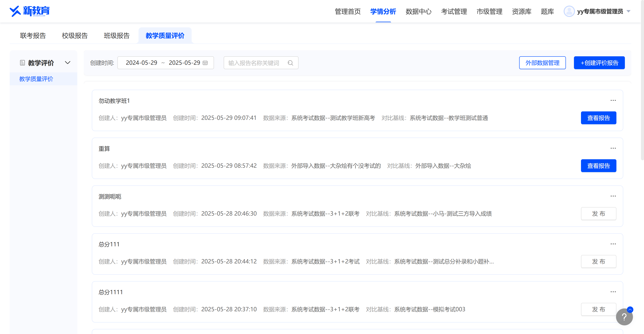Click the 新教育 logo
The height and width of the screenshot is (334, 644).
point(30,11)
